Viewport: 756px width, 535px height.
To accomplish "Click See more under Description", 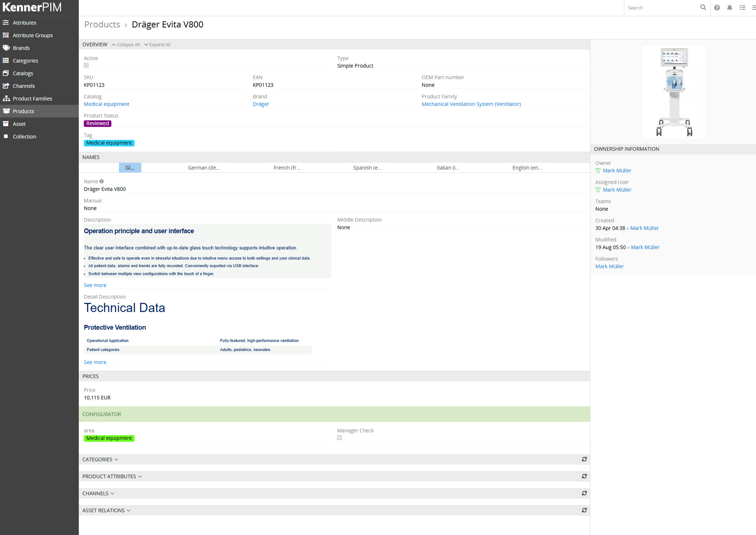I will click(x=95, y=285).
